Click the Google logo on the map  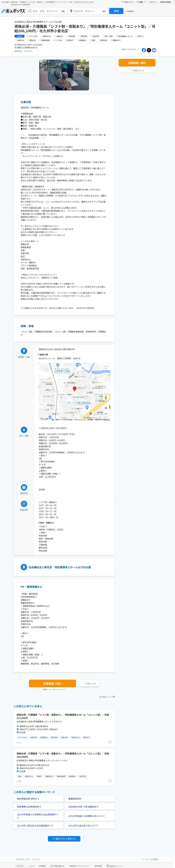coord(44,419)
